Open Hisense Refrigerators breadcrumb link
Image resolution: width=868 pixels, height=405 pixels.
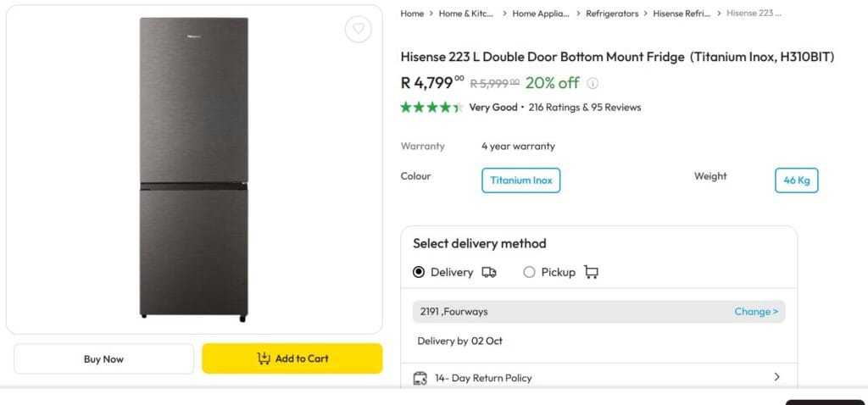682,14
